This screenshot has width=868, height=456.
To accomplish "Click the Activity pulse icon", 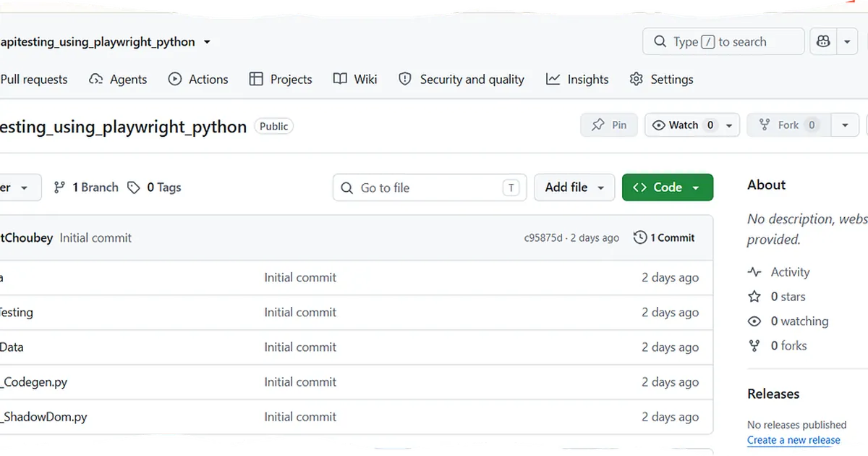I will (x=754, y=272).
